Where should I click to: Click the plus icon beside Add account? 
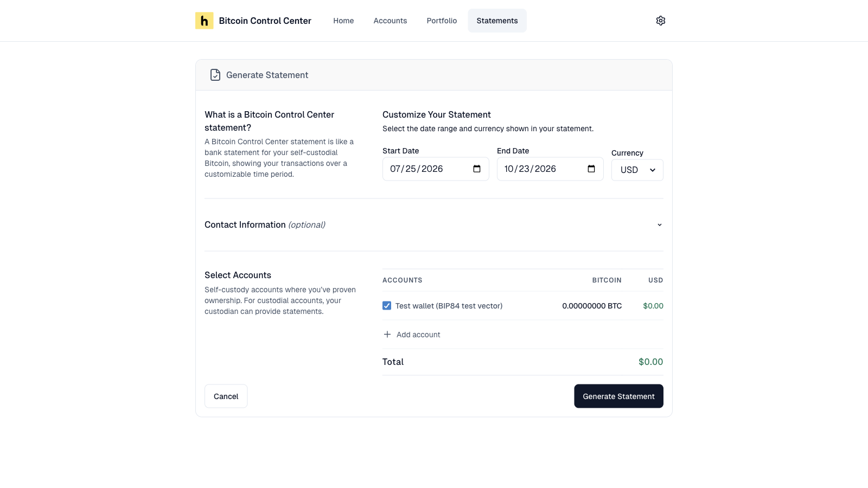click(387, 335)
